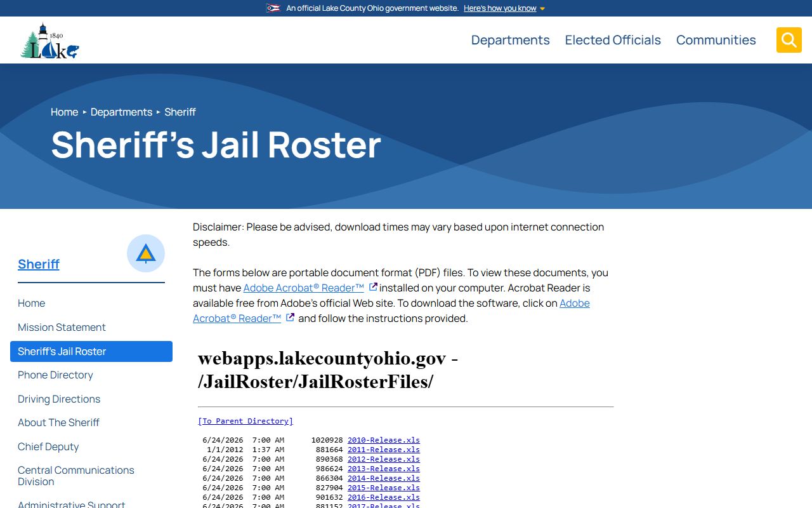Image resolution: width=812 pixels, height=508 pixels.
Task: Open Phone Directory in sidebar
Action: [91, 375]
